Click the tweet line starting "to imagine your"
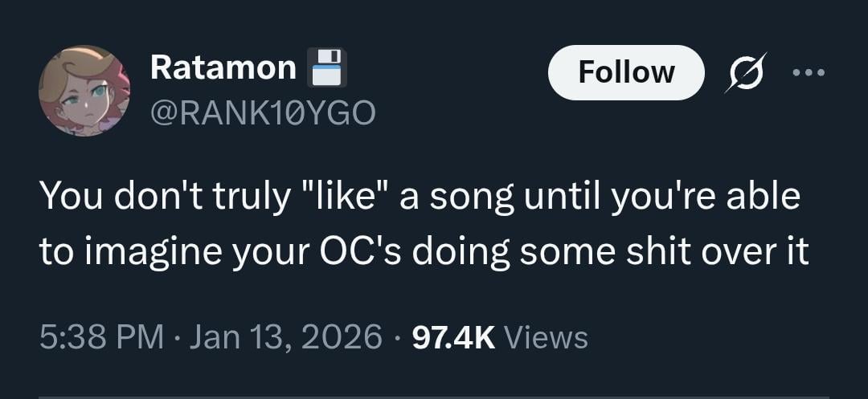The width and height of the screenshot is (868, 399). [x=424, y=253]
